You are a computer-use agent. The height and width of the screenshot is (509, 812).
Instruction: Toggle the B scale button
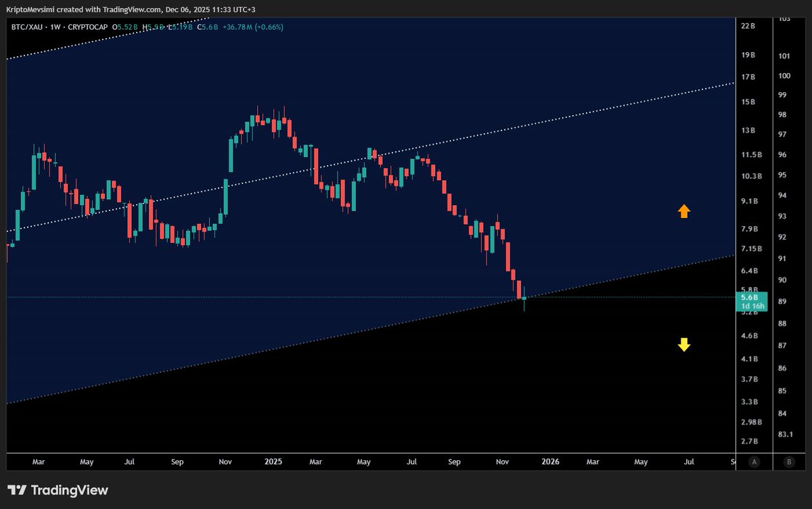click(x=789, y=462)
